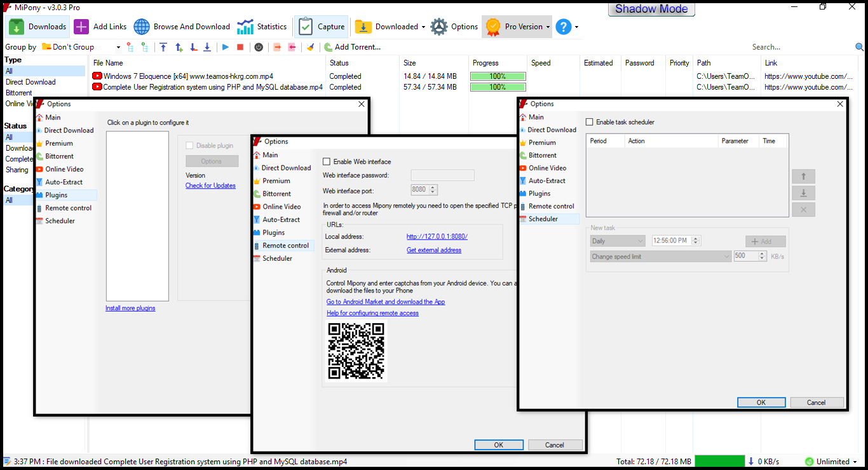Click the Web interface password field
Screen dimensions: 868x470
coord(443,175)
